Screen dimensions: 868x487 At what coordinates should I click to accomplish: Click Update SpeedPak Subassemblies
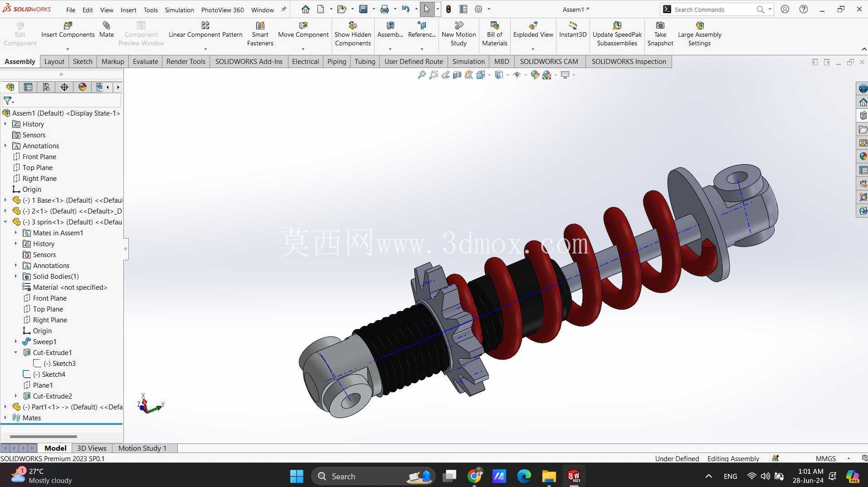[617, 34]
